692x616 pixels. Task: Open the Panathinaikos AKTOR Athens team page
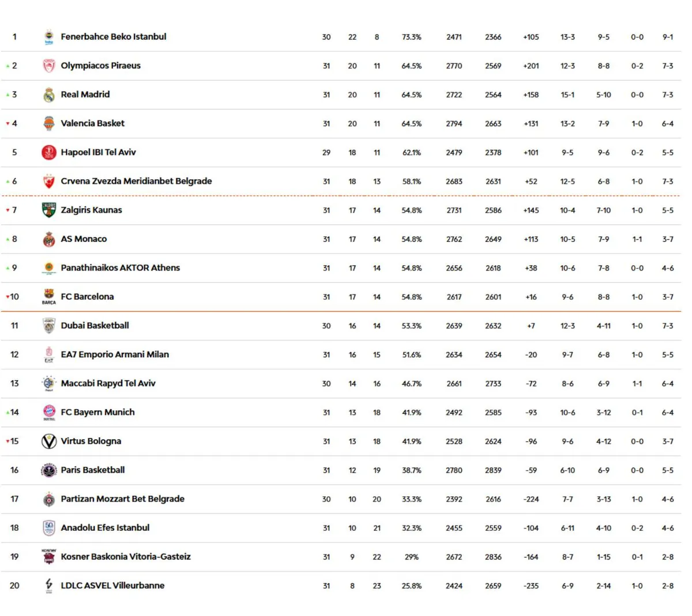(x=120, y=267)
